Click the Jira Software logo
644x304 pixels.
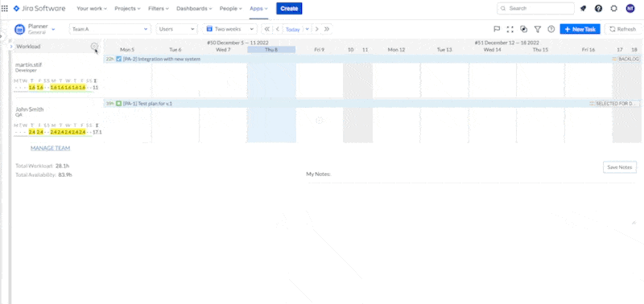coord(39,8)
